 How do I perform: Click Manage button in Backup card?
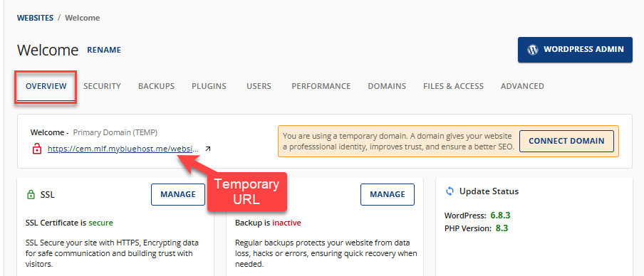(x=388, y=194)
